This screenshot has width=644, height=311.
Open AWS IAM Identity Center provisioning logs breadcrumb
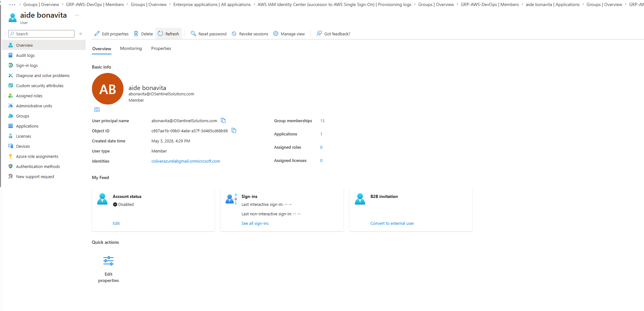(334, 4)
